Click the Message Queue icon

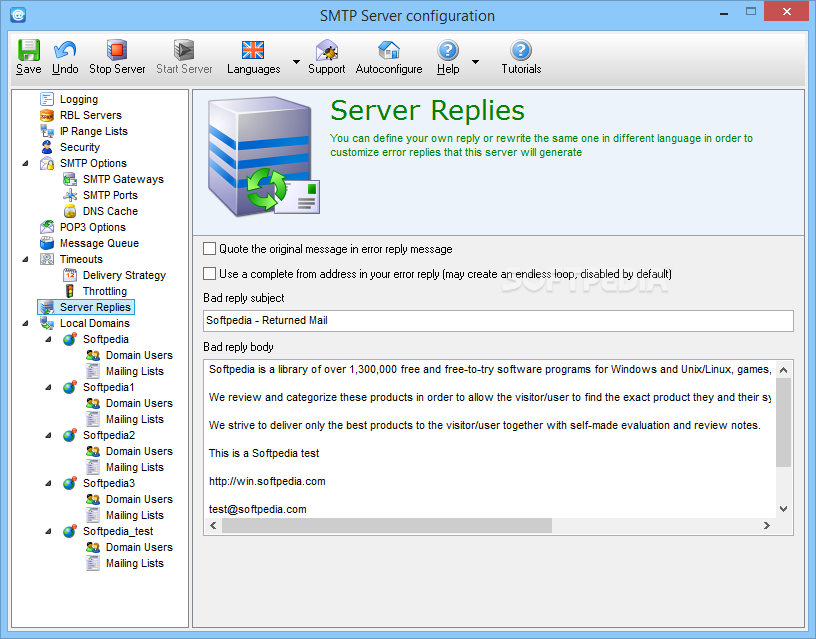47,243
